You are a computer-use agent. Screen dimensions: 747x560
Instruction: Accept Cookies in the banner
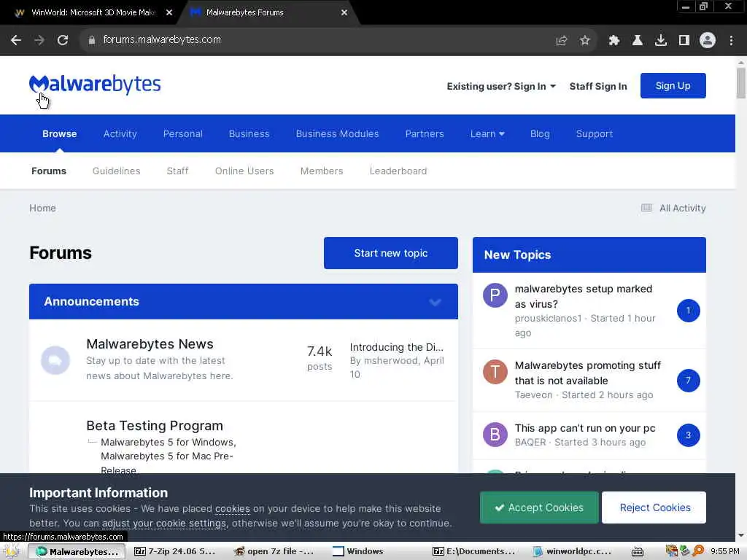[539, 507]
